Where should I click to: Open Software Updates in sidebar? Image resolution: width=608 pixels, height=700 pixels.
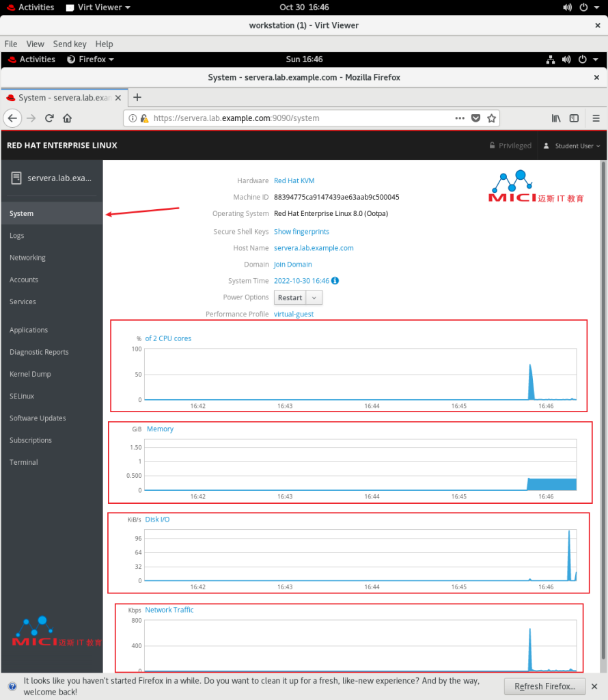(x=52, y=418)
